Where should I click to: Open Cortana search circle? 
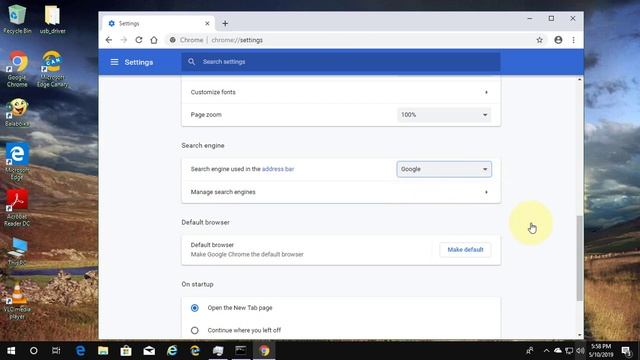click(x=33, y=351)
